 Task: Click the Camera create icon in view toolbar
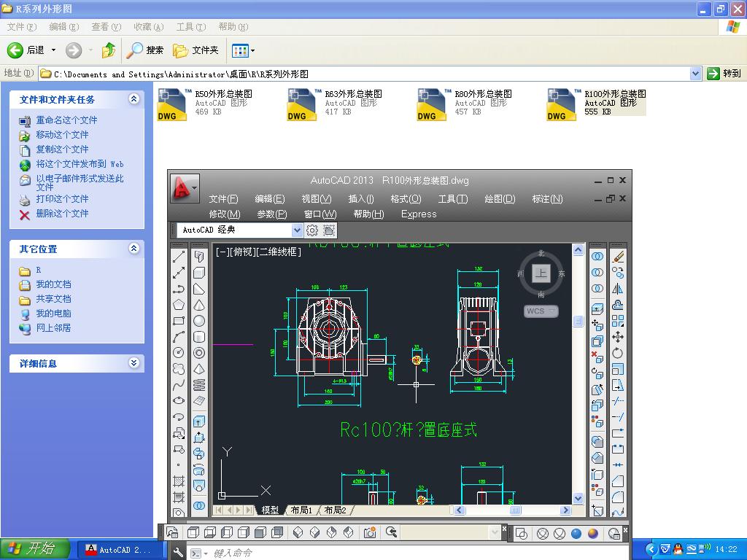(x=370, y=532)
